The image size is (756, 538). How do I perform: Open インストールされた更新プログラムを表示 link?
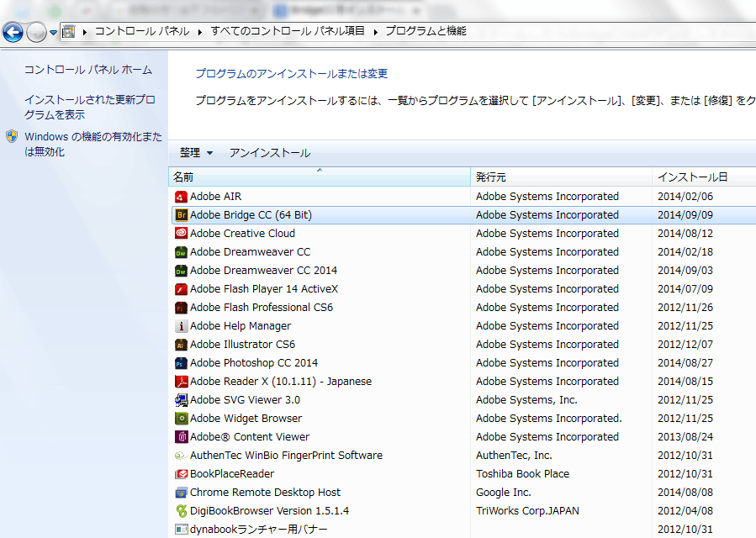pyautogui.click(x=90, y=107)
